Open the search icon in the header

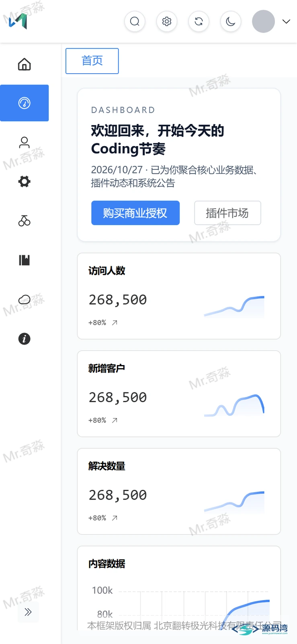coord(135,21)
